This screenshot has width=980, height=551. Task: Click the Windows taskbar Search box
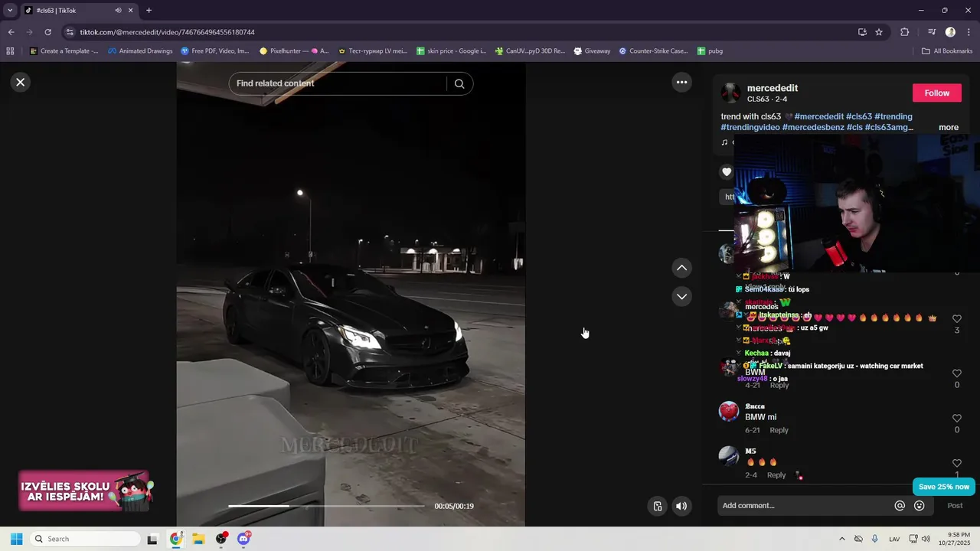coord(86,539)
